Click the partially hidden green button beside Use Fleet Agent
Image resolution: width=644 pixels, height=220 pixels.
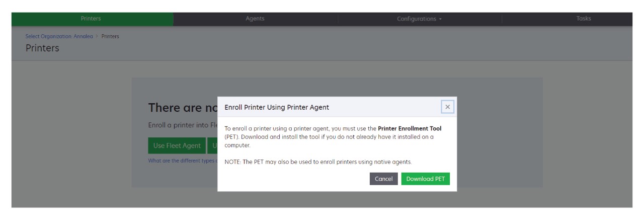(x=212, y=145)
